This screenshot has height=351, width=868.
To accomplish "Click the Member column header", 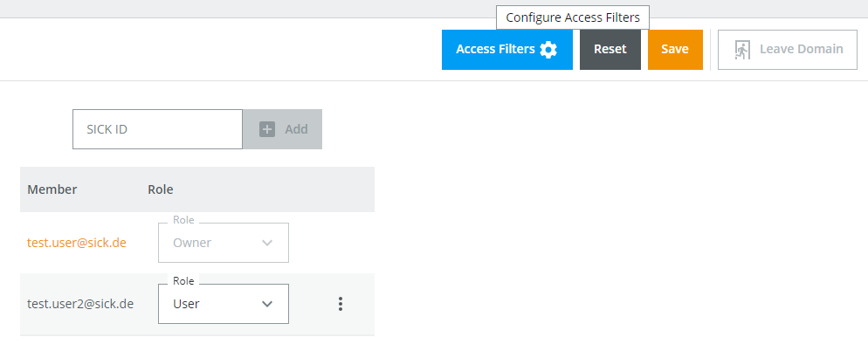I will click(52, 189).
